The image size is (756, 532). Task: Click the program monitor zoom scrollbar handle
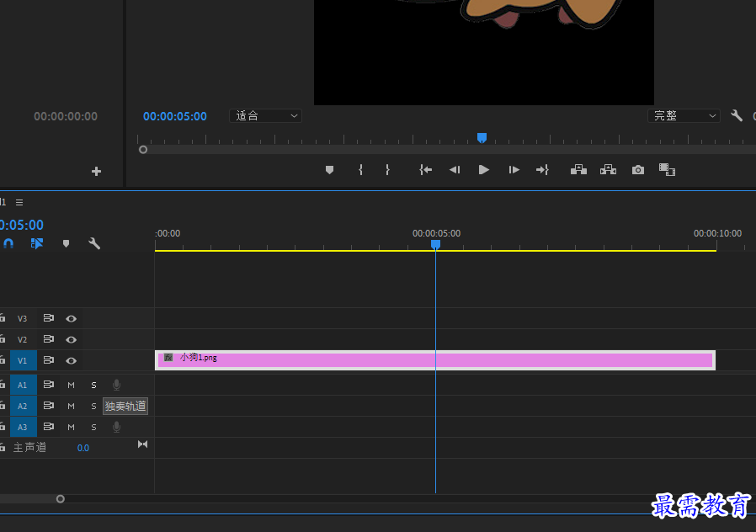click(x=143, y=150)
